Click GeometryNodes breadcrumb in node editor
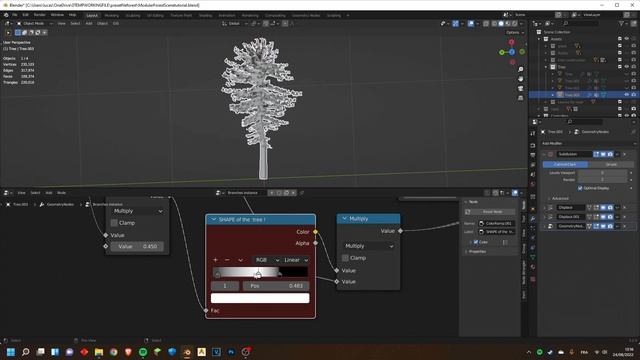Image resolution: width=640 pixels, height=360 pixels. (60, 204)
